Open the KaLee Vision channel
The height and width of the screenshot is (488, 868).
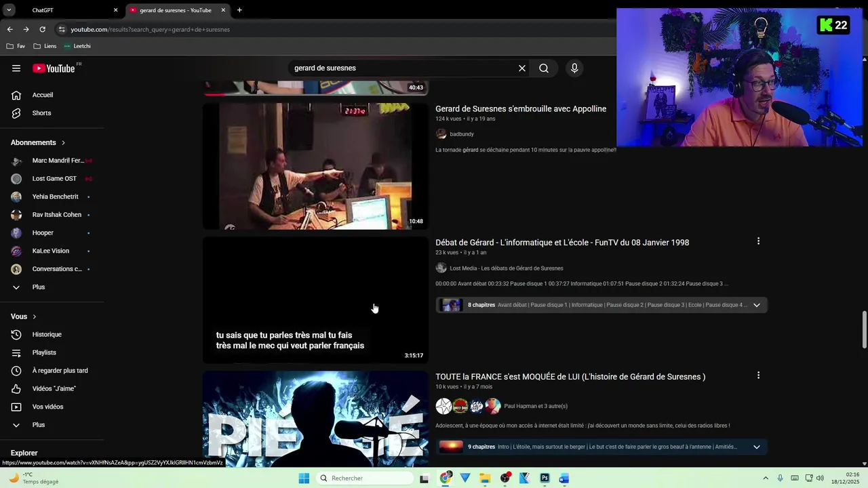coord(52,251)
